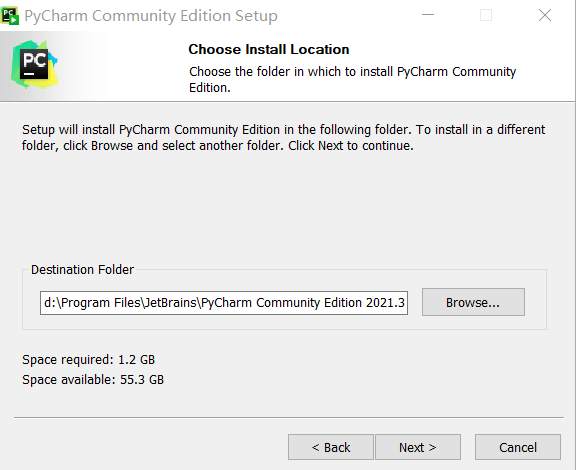Screen dimensions: 576x470
Task: Click the greyed-out maximize window button
Action: [x=486, y=15]
